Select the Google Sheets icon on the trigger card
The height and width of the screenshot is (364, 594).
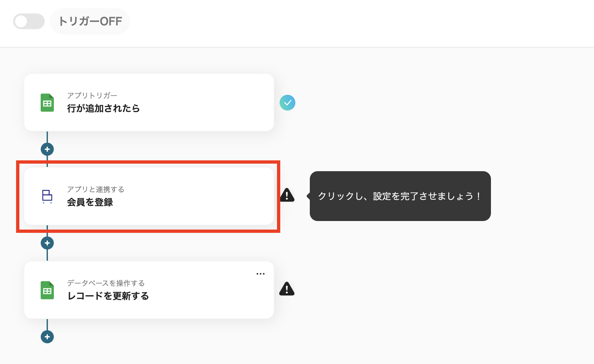tap(47, 103)
